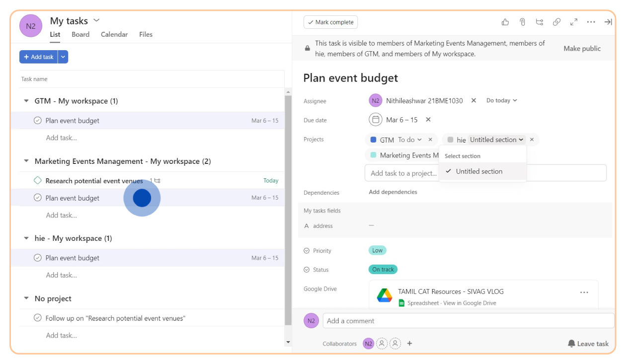Collapse hie - My workspace section
626x364 pixels.
click(x=26, y=238)
